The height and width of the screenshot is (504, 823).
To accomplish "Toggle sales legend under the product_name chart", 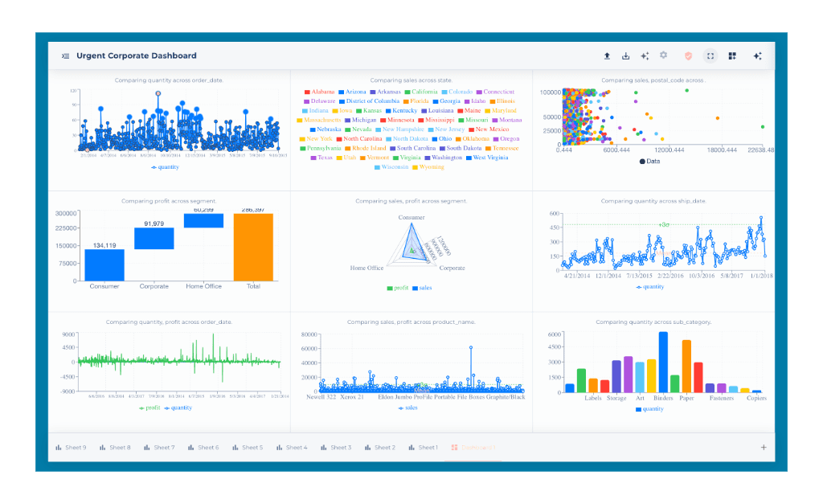I will click(x=407, y=408).
